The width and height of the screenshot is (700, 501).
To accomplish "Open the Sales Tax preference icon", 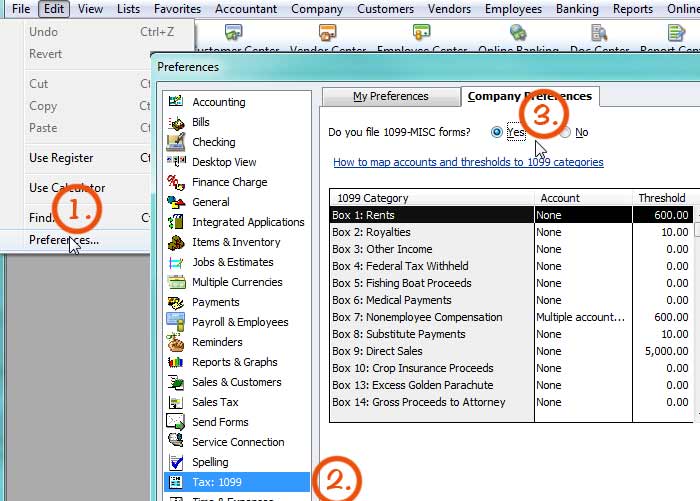I will (x=176, y=402).
